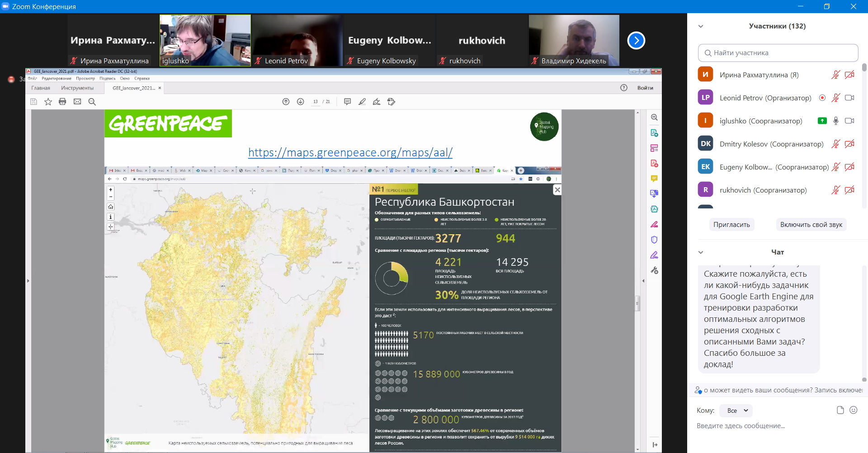868x453 pixels.
Task: Click the 'Включить свой звук' button
Action: pos(811,225)
